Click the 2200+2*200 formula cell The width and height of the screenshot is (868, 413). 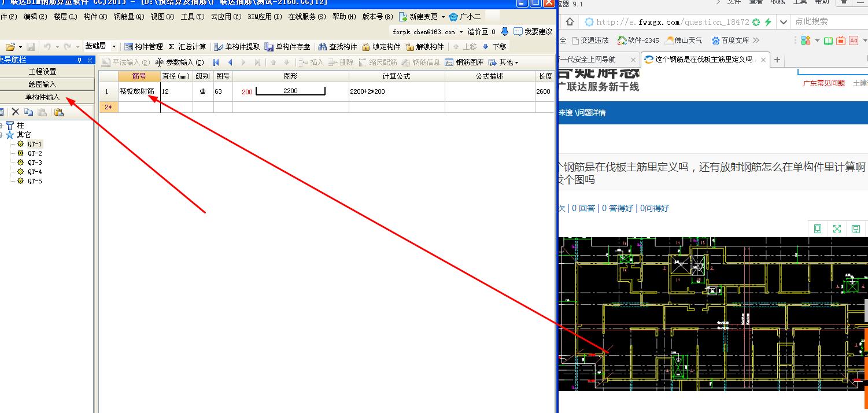point(397,91)
